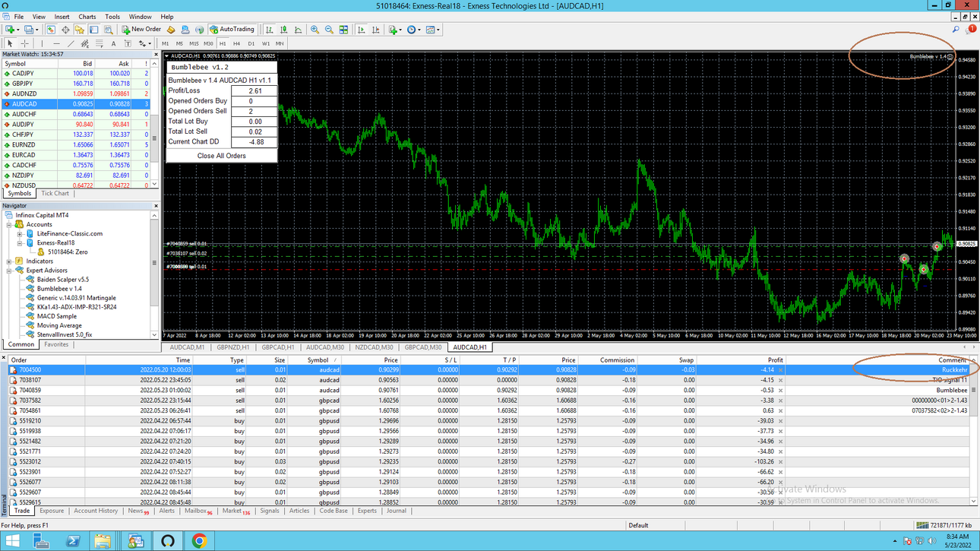Expand the LiteFinance-Classic.com account node

pyautogui.click(x=20, y=234)
